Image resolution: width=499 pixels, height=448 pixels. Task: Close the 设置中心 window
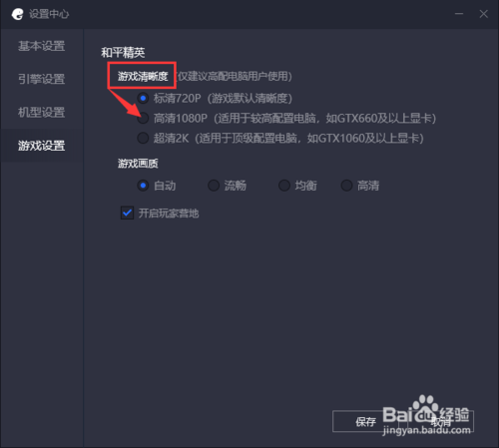tap(483, 14)
